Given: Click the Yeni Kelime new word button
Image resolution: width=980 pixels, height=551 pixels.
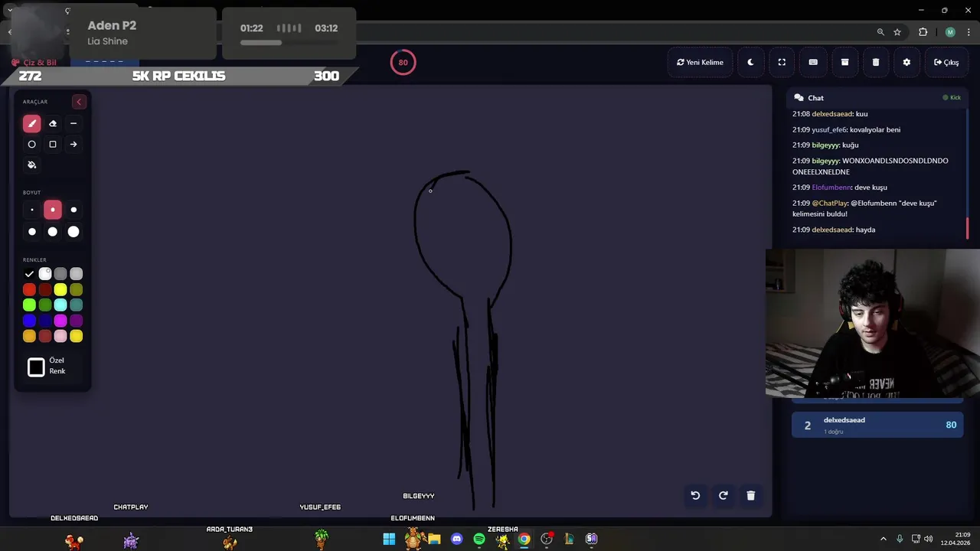Looking at the screenshot, I should 700,62.
